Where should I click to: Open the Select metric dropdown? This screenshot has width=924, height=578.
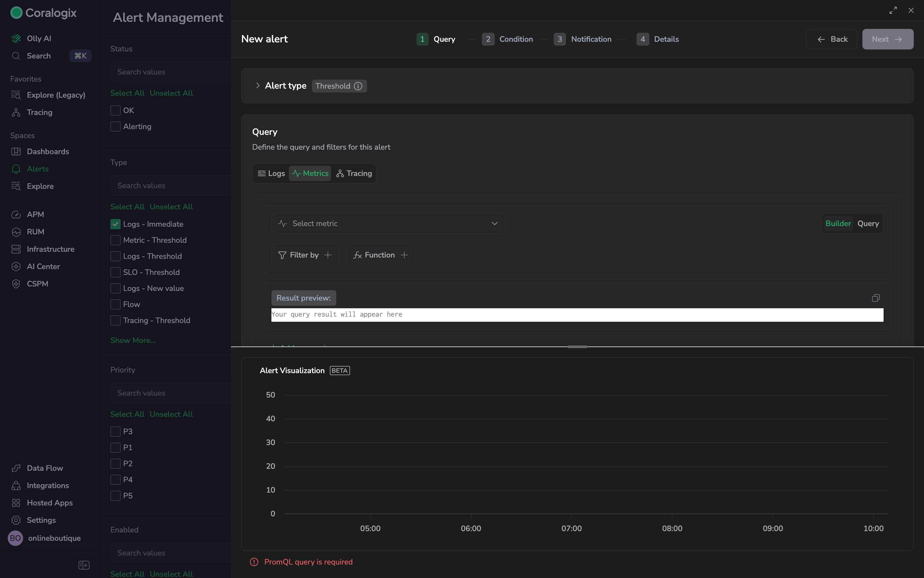[388, 223]
